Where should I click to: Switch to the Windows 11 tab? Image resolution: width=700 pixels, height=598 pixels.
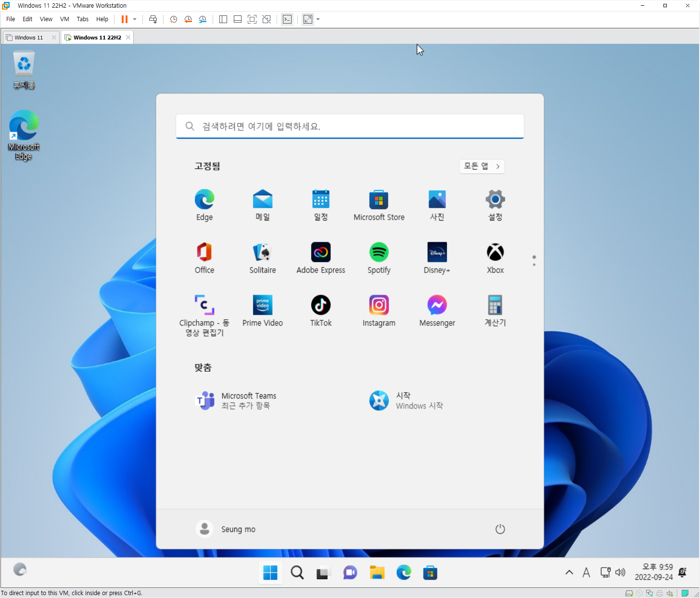pos(29,38)
